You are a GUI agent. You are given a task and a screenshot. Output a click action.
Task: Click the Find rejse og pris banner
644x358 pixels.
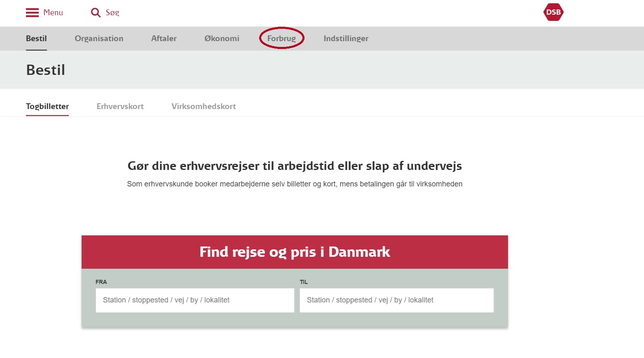pyautogui.click(x=295, y=251)
